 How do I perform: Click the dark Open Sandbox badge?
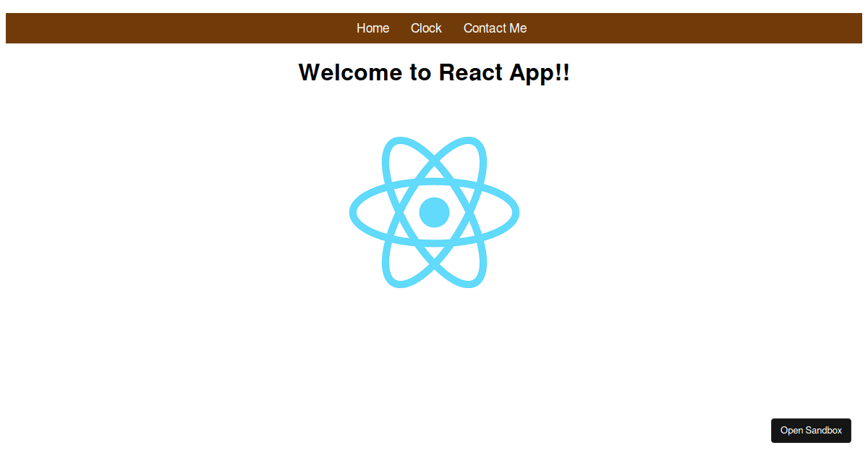(811, 430)
